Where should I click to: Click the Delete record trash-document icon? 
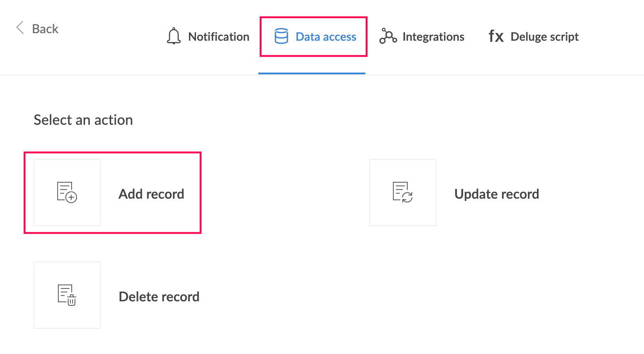pyautogui.click(x=67, y=295)
